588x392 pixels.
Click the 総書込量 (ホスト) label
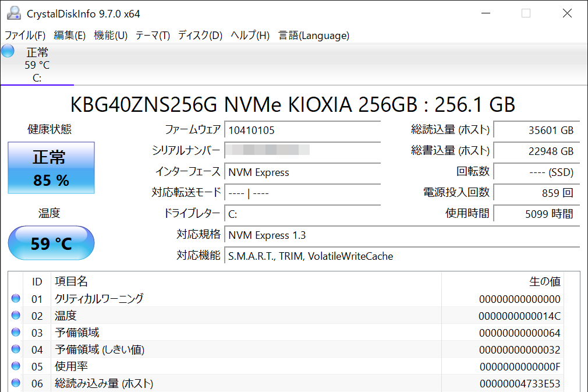(450, 150)
